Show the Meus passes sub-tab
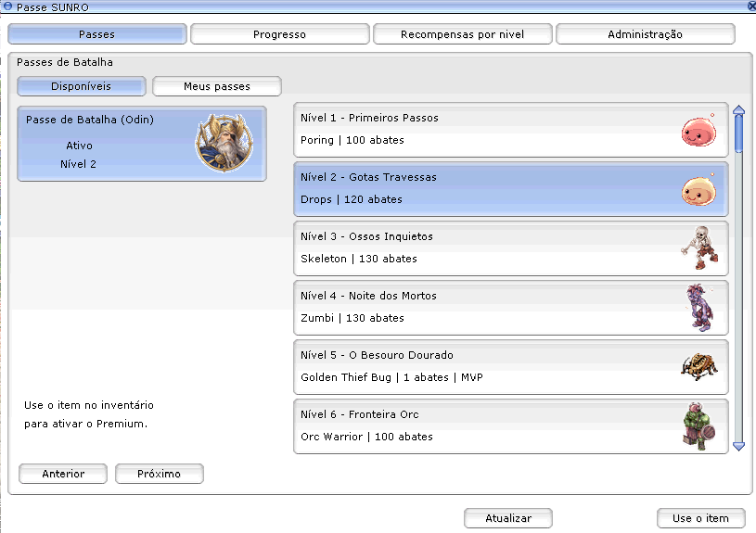The width and height of the screenshot is (756, 533). 217,86
